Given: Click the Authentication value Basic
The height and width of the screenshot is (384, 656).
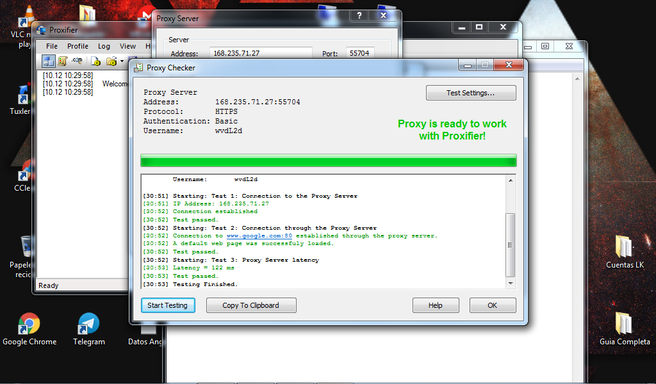Looking at the screenshot, I should (226, 121).
